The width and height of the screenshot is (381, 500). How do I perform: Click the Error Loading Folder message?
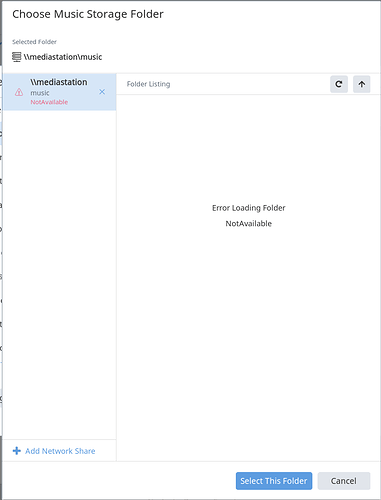(x=249, y=208)
